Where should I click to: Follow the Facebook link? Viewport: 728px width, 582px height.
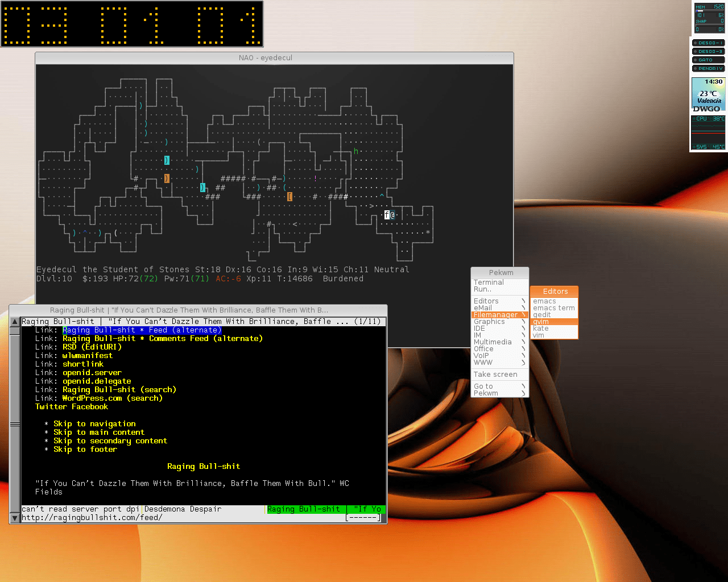(x=90, y=407)
